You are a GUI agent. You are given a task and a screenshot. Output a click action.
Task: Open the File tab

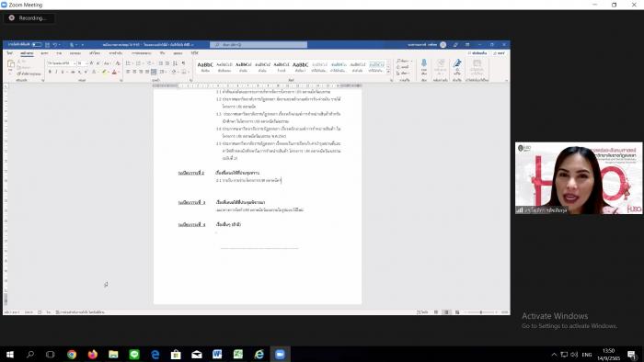click(9, 53)
